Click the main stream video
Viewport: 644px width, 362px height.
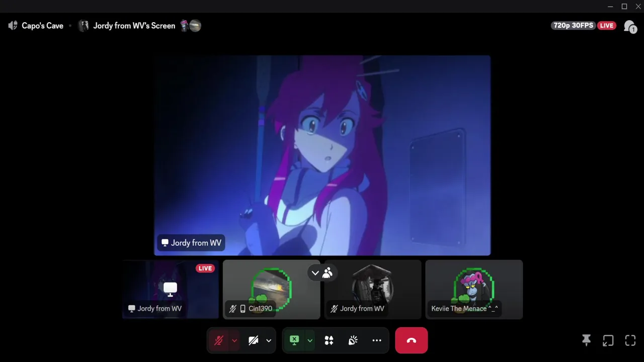point(322,155)
